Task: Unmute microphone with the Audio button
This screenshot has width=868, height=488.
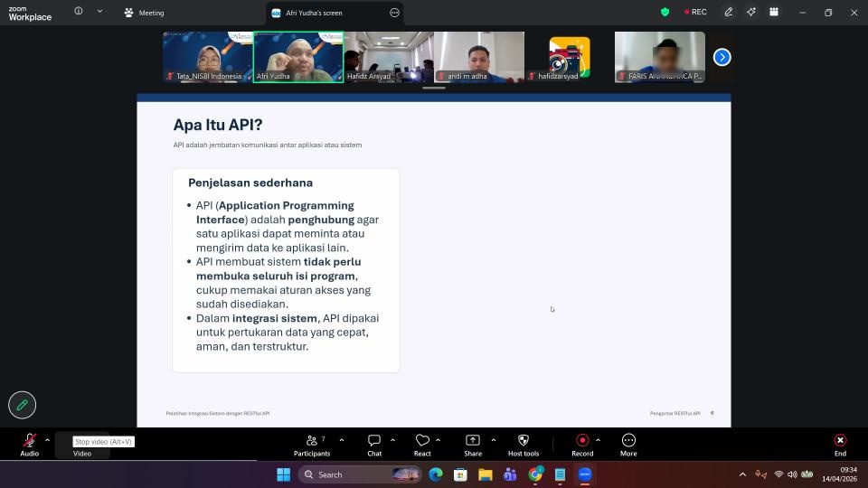Action: click(x=29, y=445)
